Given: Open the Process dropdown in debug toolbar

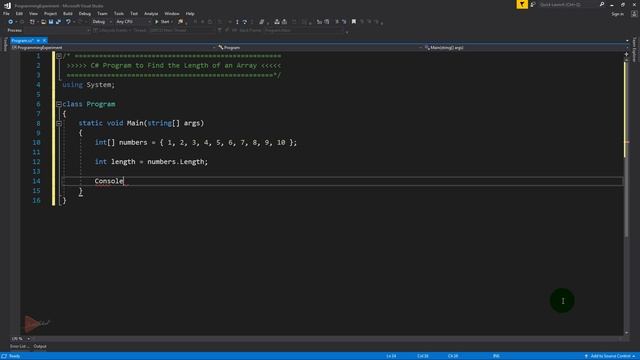Looking at the screenshot, I should 56,30.
